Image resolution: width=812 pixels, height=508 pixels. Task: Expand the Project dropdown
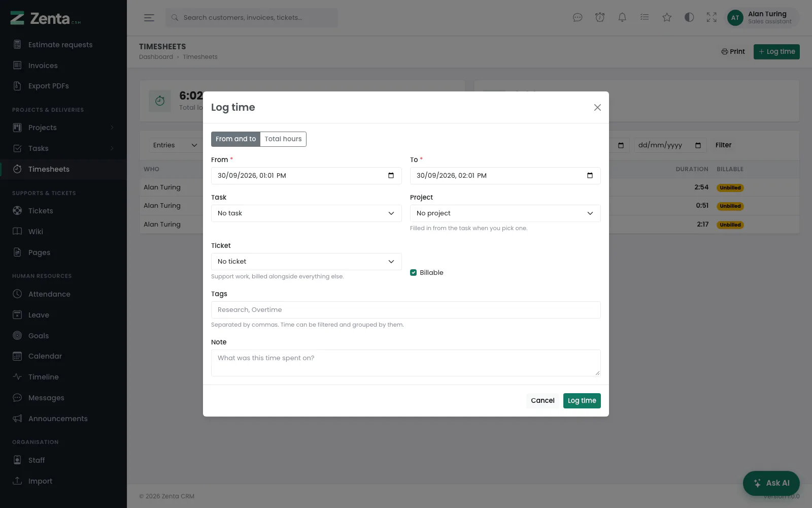(x=505, y=213)
